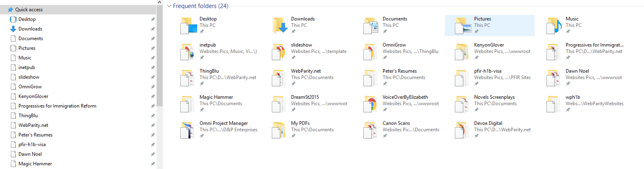Open the My PDFs folder icon
This screenshot has height=169, width=644.
tap(279, 130)
